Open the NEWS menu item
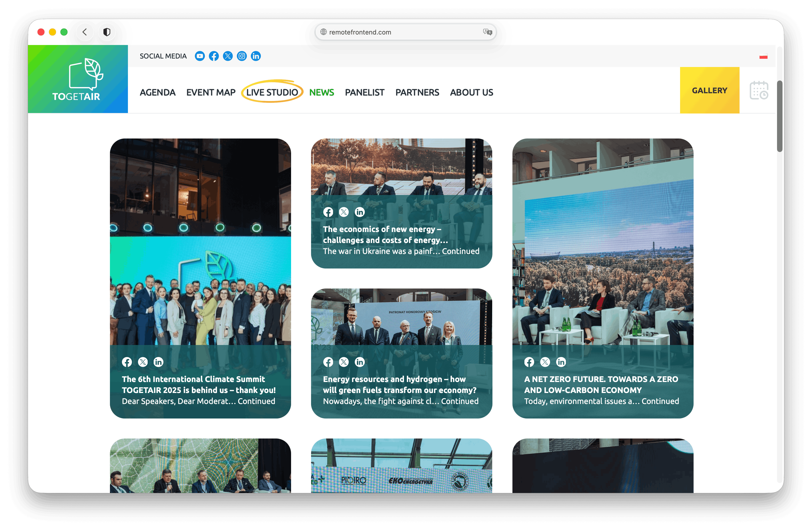Image resolution: width=812 pixels, height=530 pixels. click(321, 92)
